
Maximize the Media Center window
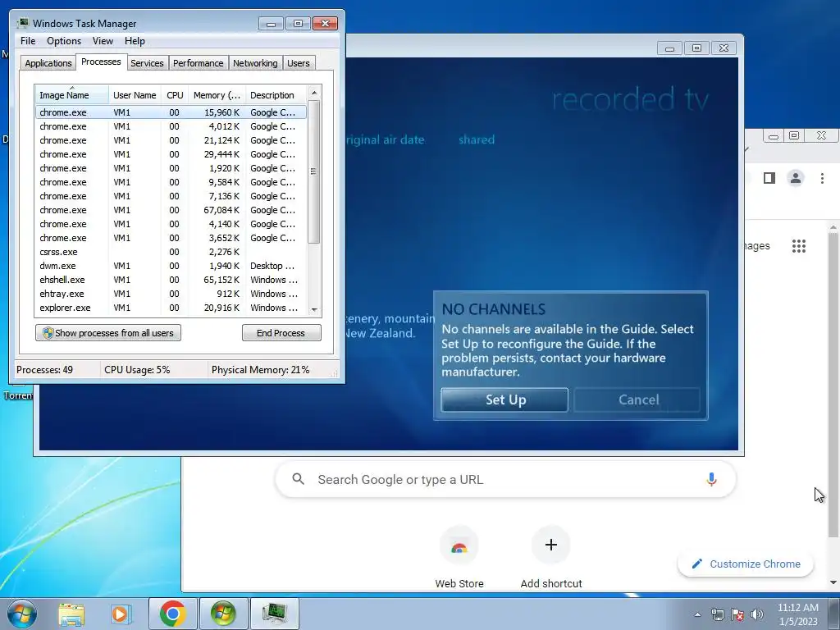click(x=696, y=48)
